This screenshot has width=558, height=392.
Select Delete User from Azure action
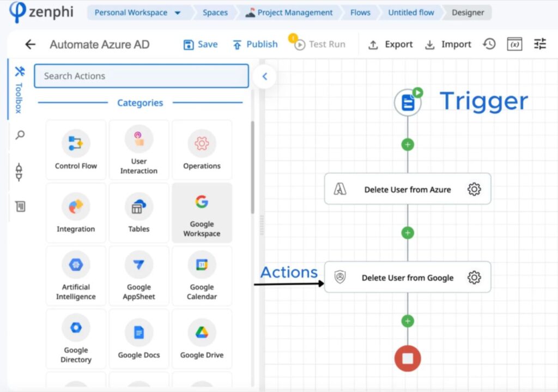pos(408,189)
